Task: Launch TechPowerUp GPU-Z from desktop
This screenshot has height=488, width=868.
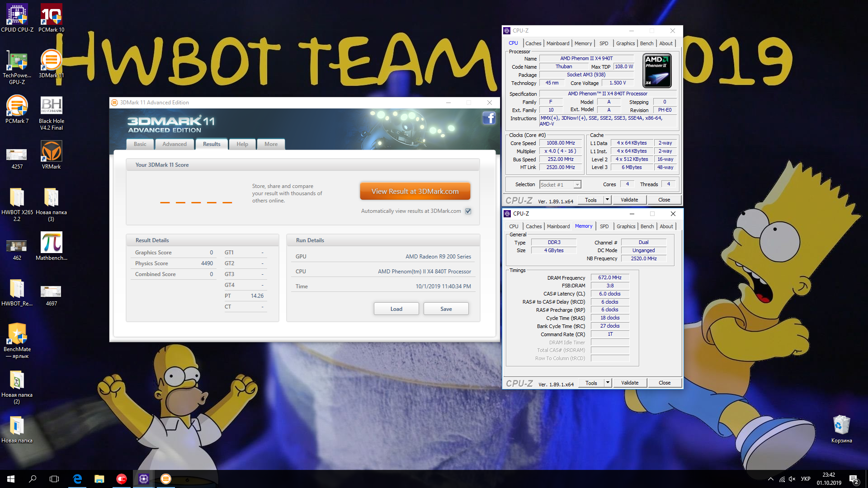Action: pos(17,67)
